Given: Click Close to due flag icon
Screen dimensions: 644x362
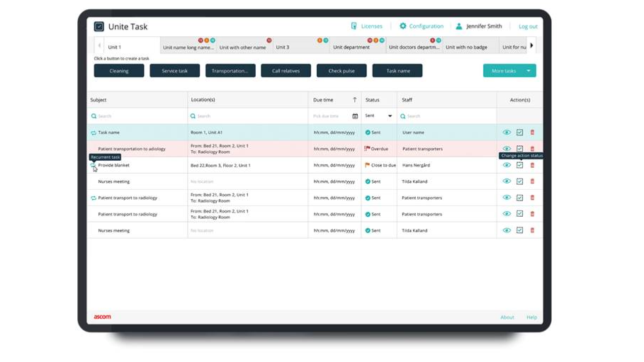Looking at the screenshot, I should (x=367, y=165).
